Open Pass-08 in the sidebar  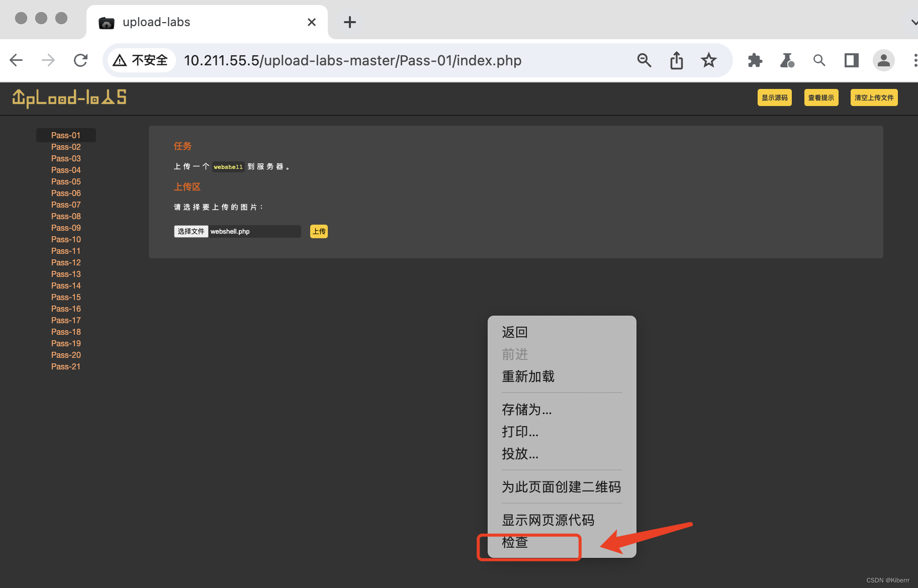tap(66, 216)
